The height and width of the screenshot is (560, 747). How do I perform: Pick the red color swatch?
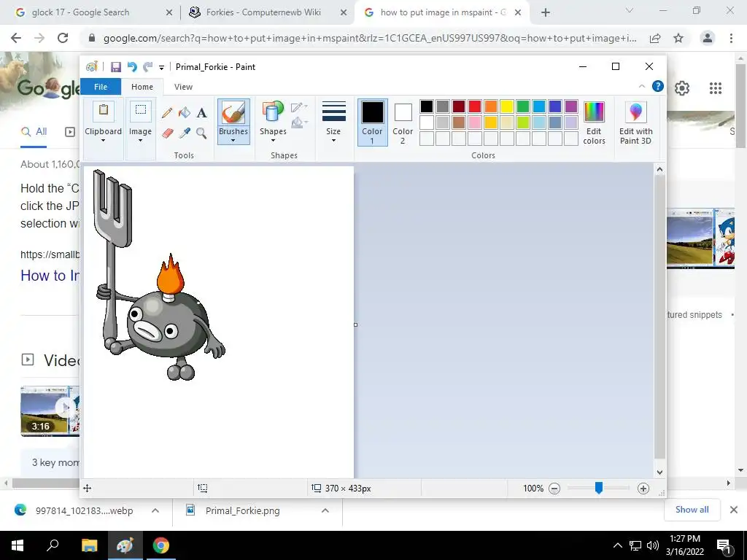474,106
